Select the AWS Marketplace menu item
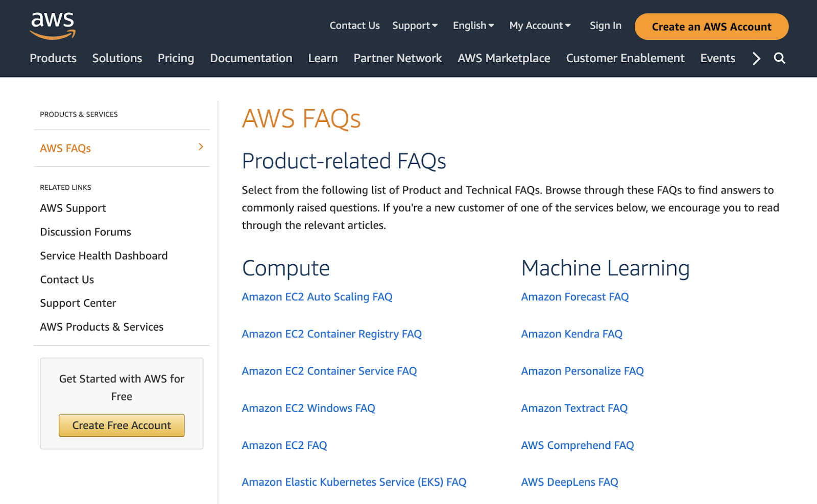This screenshot has height=504, width=817. 503,58
